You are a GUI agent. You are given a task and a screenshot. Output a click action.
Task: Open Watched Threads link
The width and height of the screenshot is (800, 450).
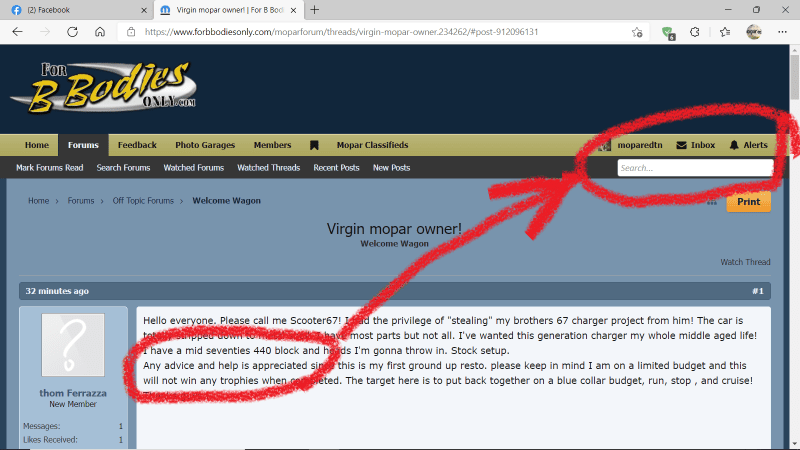tap(268, 168)
